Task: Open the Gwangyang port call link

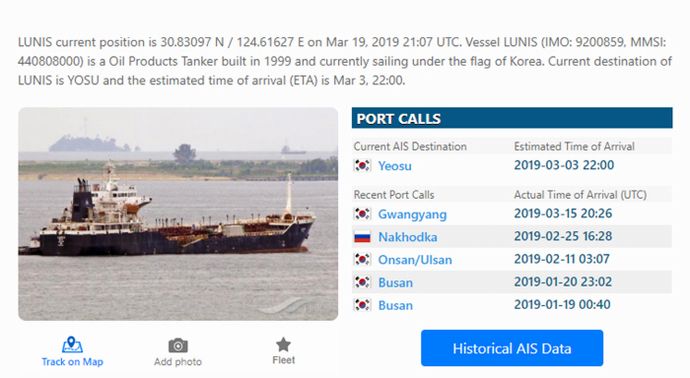Action: (412, 214)
